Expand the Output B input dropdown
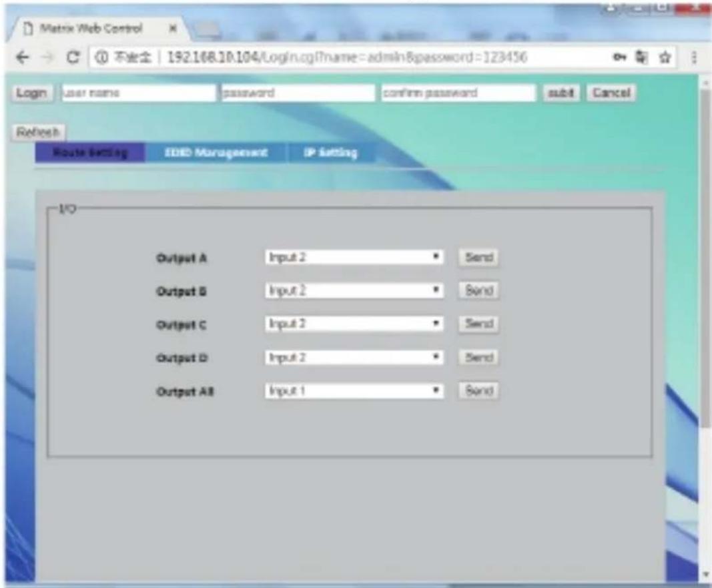Screen dimensions: 712x588 point(354,290)
